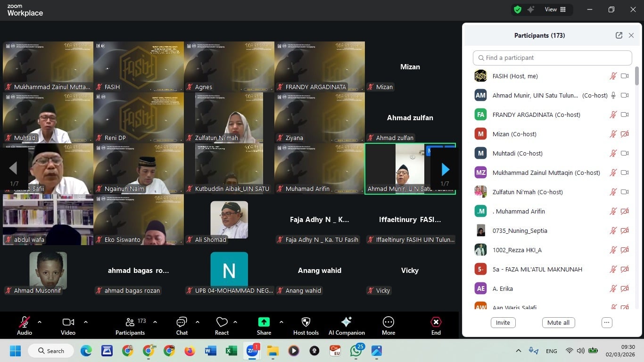Pop out the Participants panel
The width and height of the screenshot is (644, 362).
pos(619,35)
